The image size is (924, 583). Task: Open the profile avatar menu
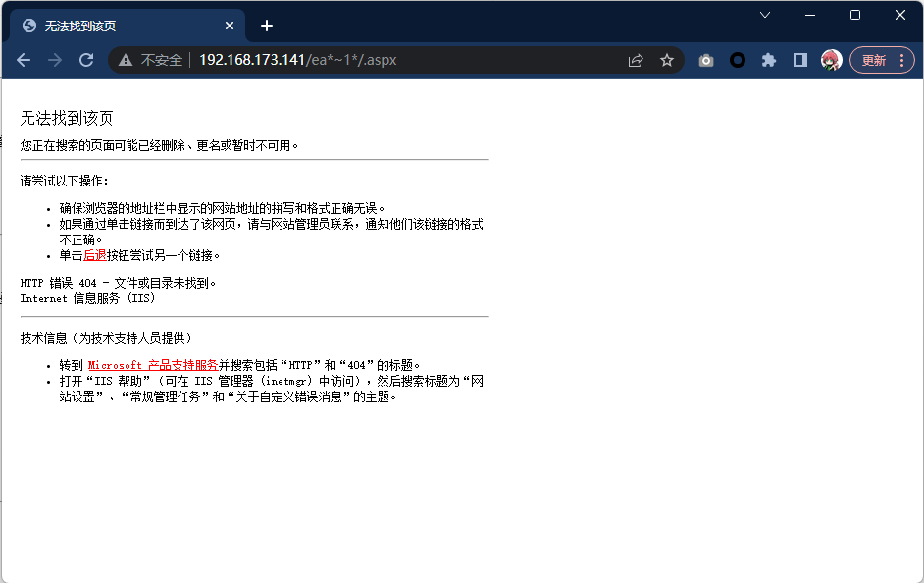click(831, 60)
